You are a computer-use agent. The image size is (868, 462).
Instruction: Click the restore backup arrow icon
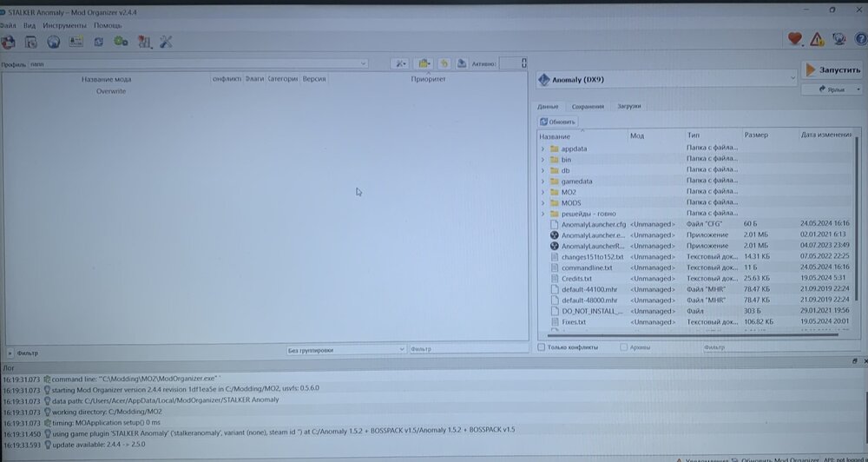444,63
